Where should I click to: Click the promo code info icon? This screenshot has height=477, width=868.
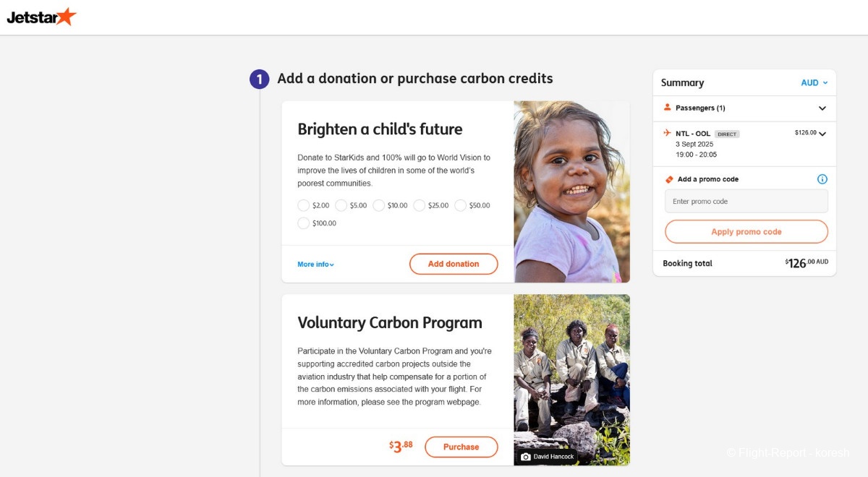point(822,179)
